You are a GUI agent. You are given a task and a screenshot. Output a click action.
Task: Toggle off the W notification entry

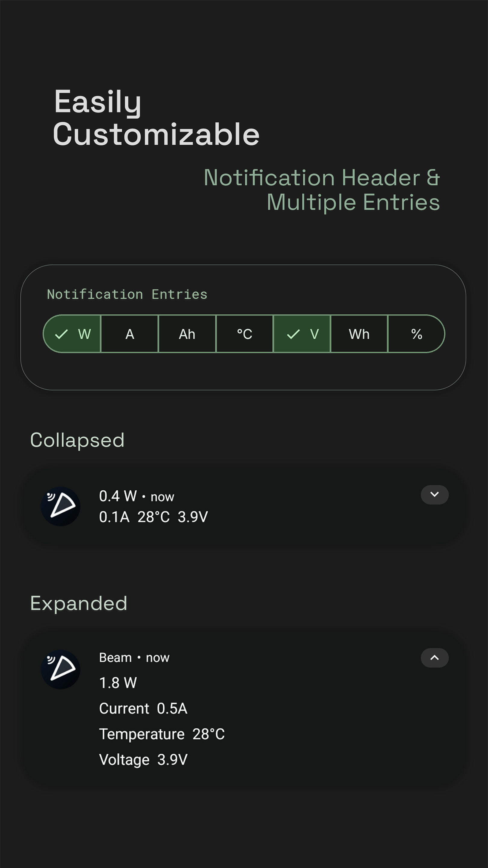pyautogui.click(x=72, y=334)
